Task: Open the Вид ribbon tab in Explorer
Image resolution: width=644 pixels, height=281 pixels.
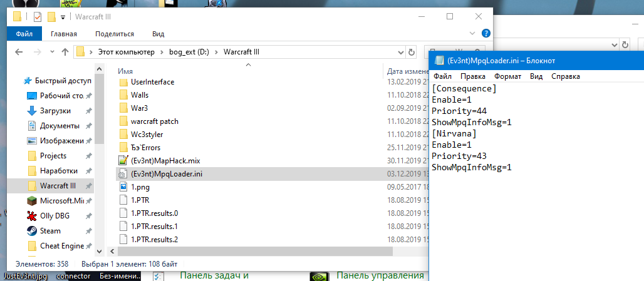Action: click(158, 34)
